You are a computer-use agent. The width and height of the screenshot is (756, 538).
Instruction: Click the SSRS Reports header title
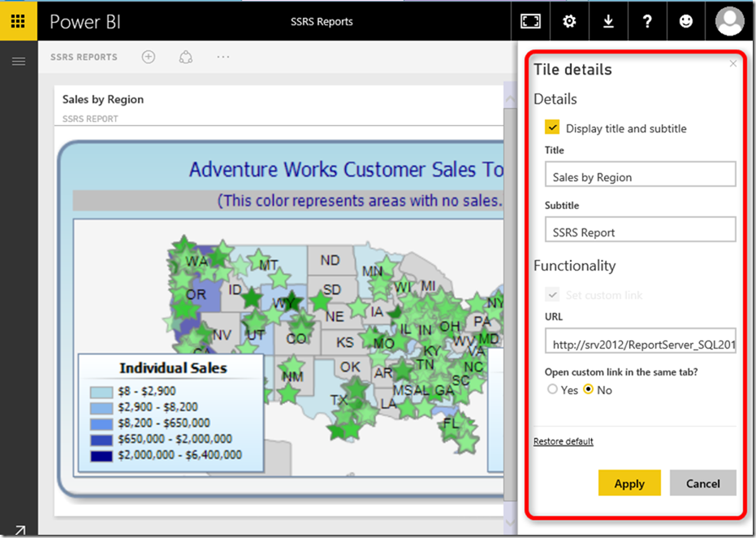pyautogui.click(x=322, y=22)
